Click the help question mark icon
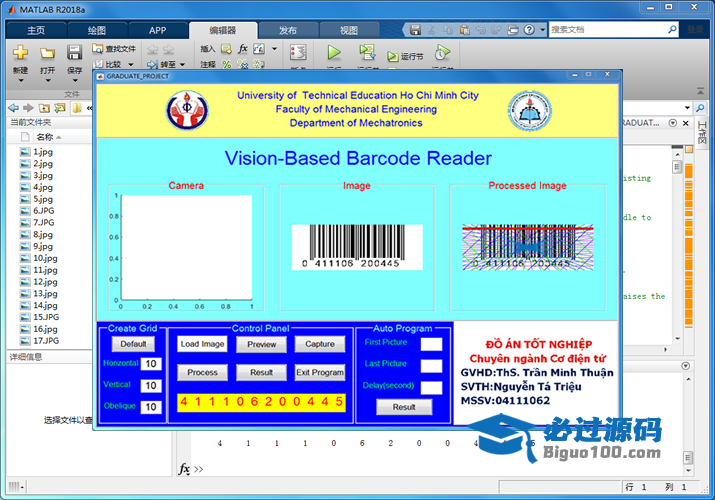This screenshot has width=715, height=500. click(x=529, y=30)
